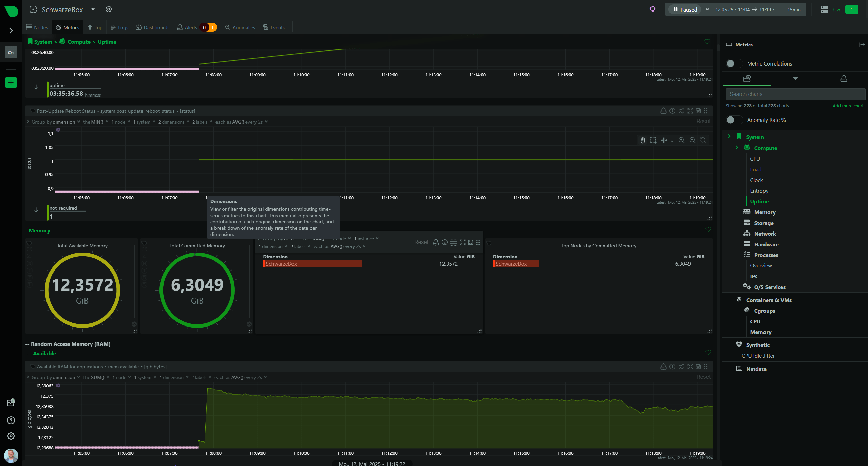Turn on the Anomaly Rate % toggle
This screenshot has width=868, height=466.
[734, 120]
